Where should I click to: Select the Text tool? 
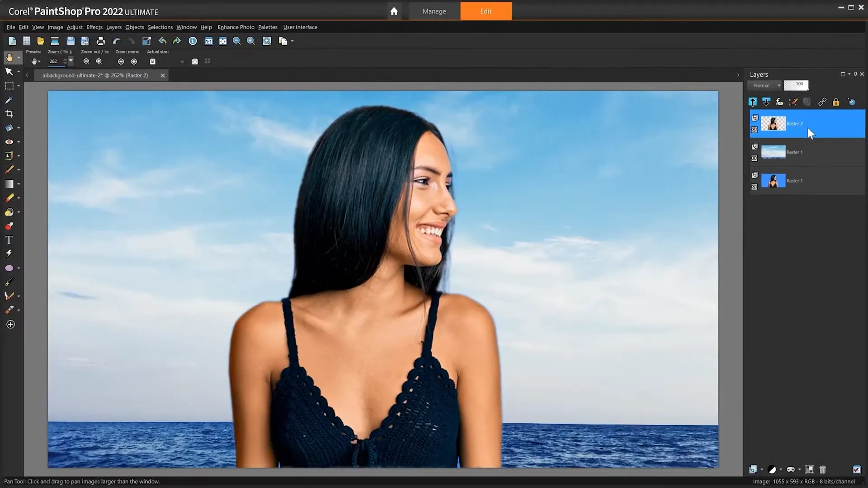coord(9,240)
